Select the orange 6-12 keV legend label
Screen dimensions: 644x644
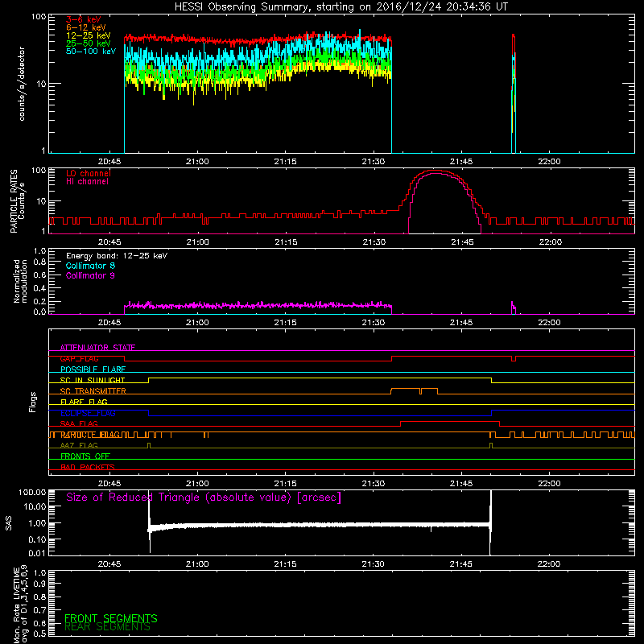(x=86, y=27)
